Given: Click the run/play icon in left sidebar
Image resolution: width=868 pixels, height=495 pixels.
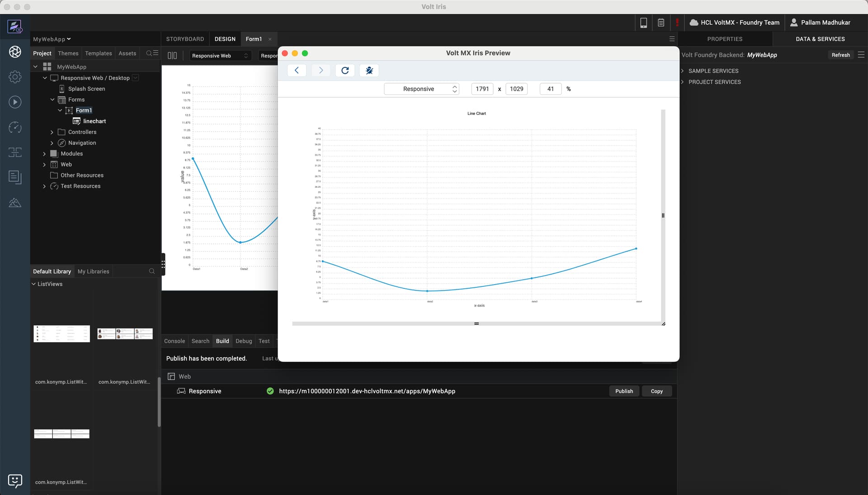Looking at the screenshot, I should point(15,102).
